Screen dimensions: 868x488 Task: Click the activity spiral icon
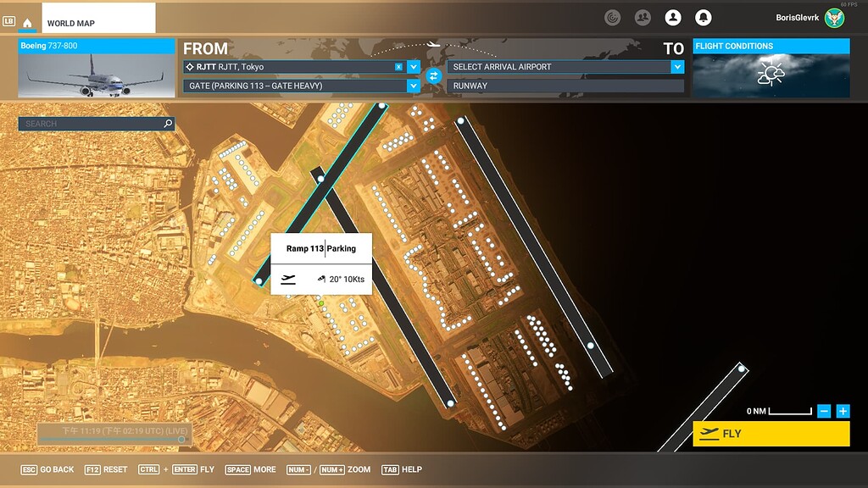point(612,18)
